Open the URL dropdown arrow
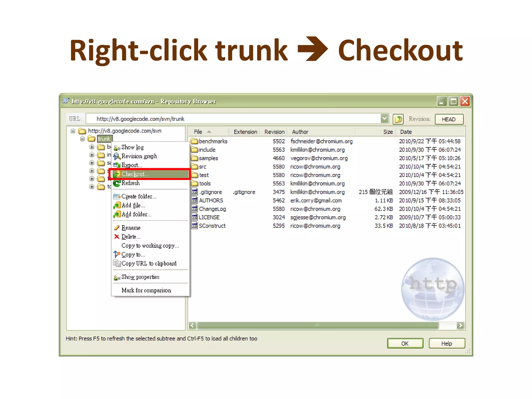532x399 pixels. pyautogui.click(x=384, y=119)
